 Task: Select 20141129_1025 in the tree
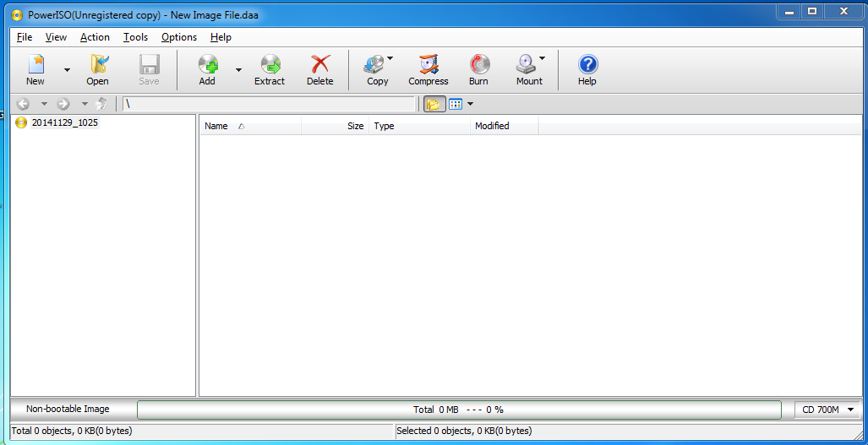65,122
